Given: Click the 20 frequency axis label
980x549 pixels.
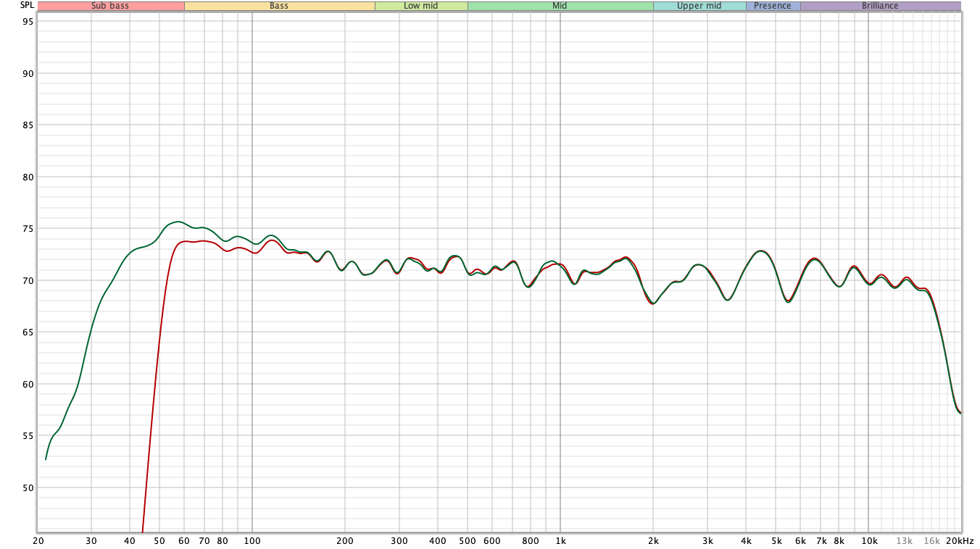Looking at the screenshot, I should 38,541.
